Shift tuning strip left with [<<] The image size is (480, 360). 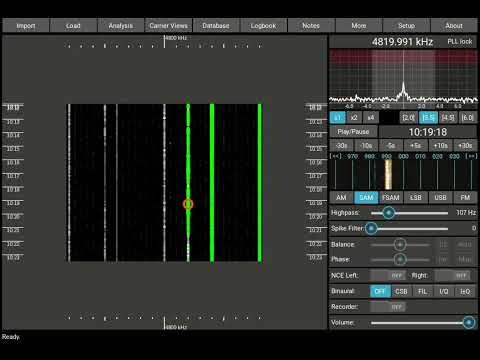(335, 156)
